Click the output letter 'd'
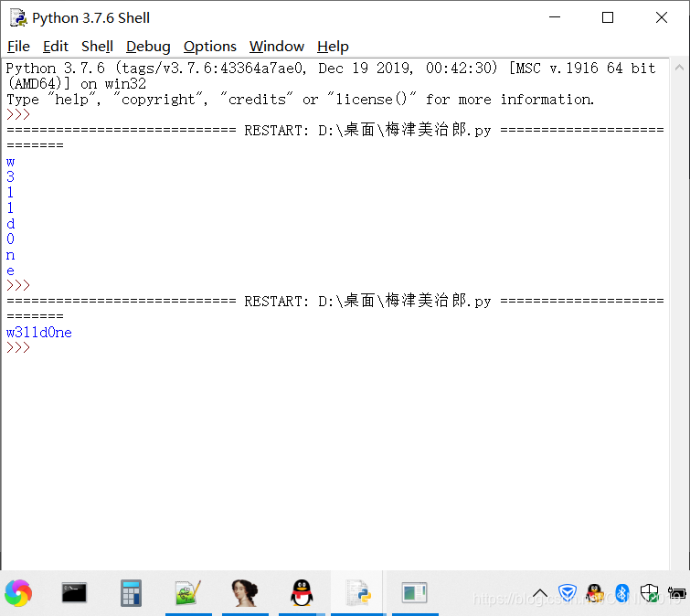 point(11,224)
